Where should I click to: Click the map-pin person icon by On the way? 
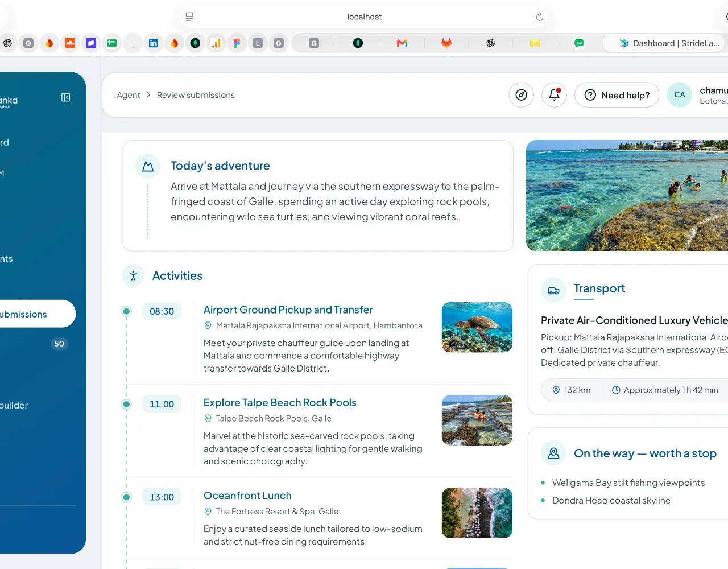pos(553,453)
